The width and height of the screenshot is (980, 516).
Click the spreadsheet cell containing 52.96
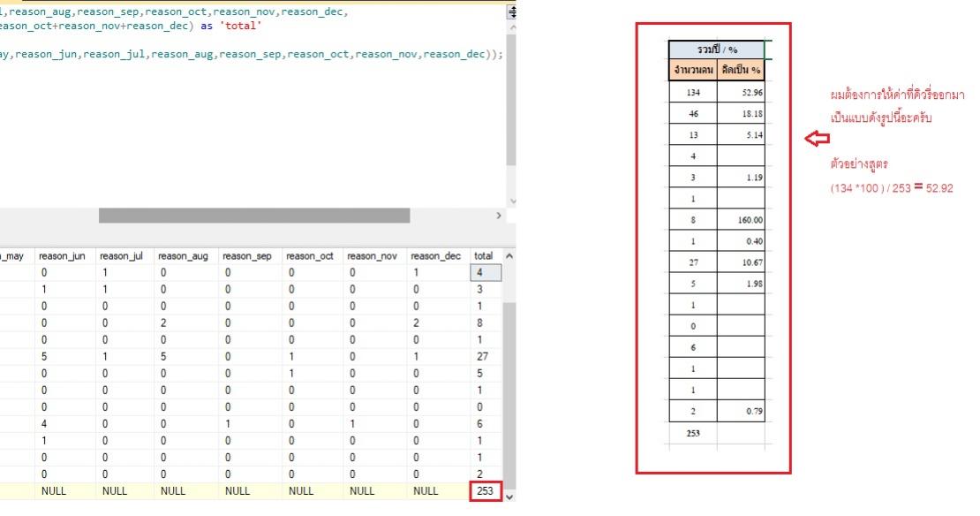(741, 92)
